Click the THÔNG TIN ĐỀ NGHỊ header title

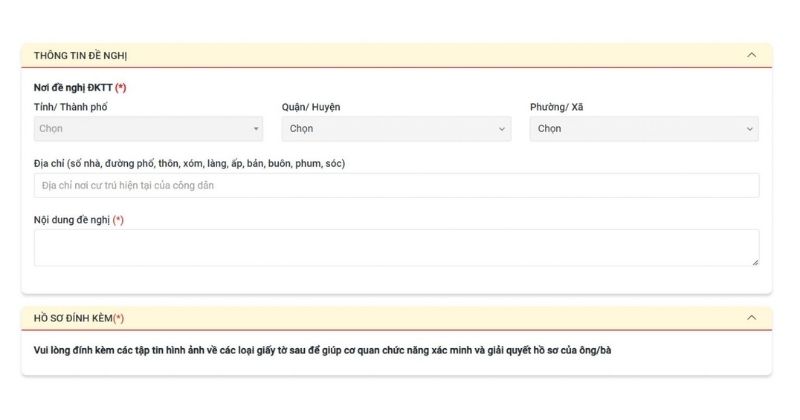(80, 55)
